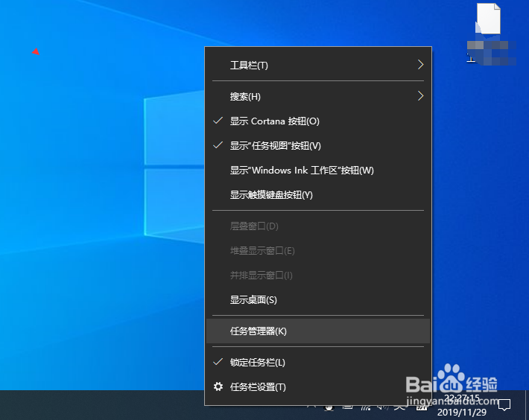
Task: Click the gear icon for taskbar settings
Action: [x=218, y=386]
